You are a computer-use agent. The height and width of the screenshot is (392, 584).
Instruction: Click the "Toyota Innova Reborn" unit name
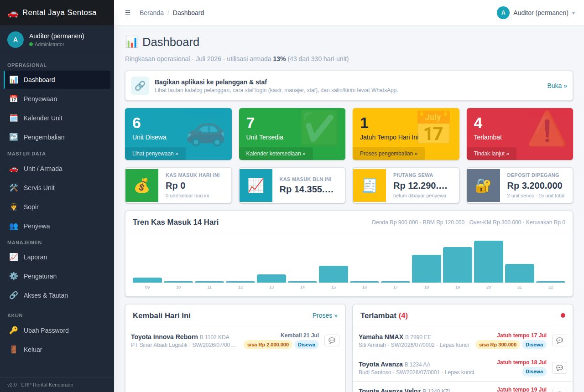tap(164, 337)
